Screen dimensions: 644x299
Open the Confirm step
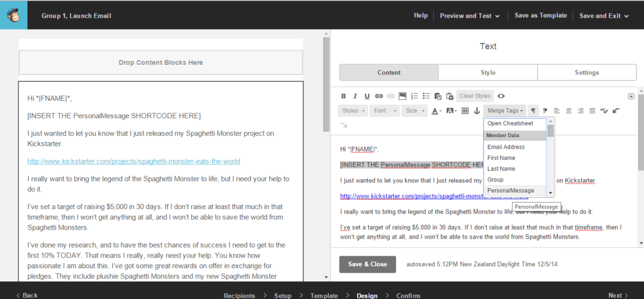pos(408,296)
